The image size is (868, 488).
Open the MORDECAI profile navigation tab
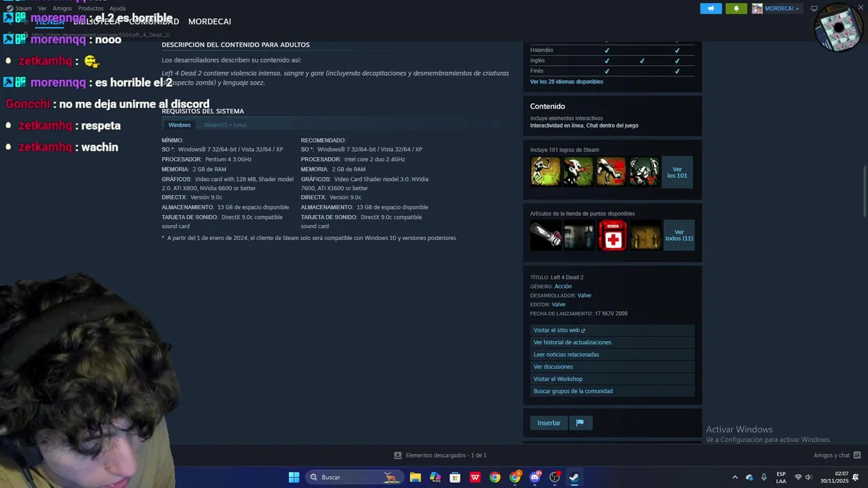[210, 22]
